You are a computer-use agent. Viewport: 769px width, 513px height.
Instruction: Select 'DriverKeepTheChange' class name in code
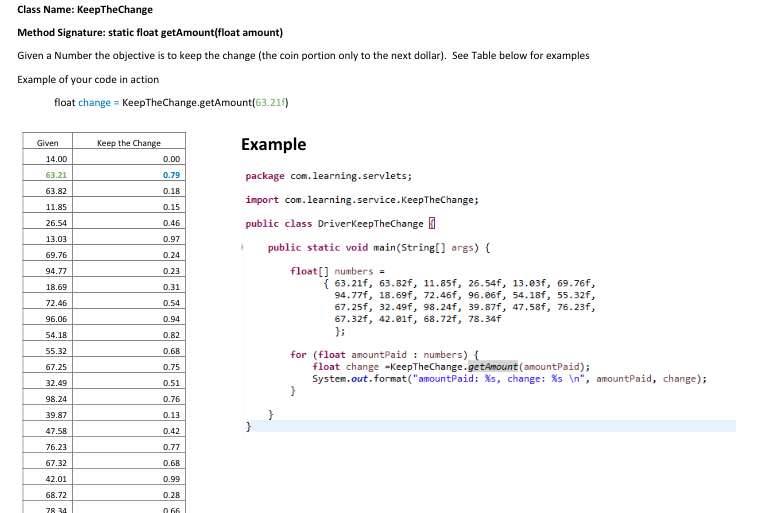[x=370, y=224]
